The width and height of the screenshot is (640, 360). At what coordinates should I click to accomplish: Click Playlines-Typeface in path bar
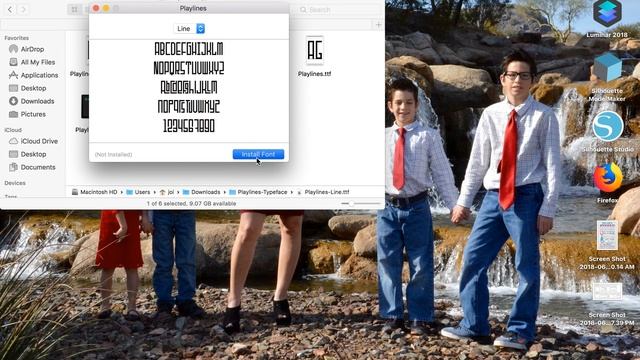tap(258, 192)
